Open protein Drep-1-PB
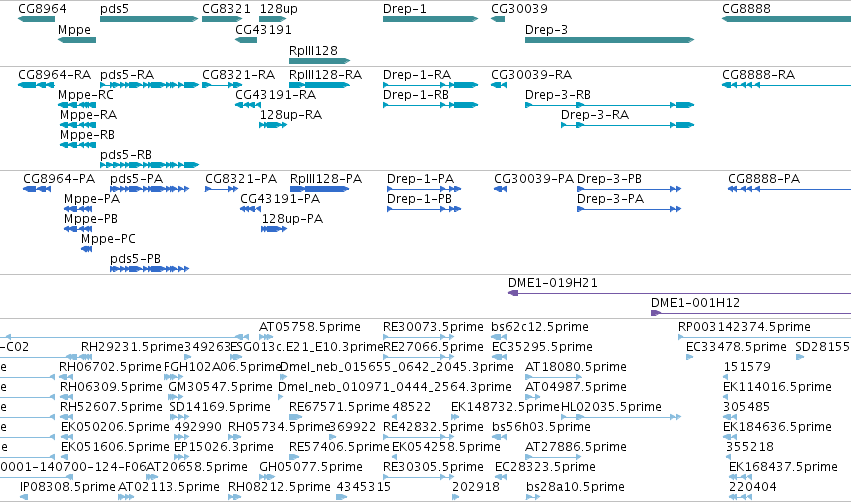851x502 pixels. tap(424, 209)
